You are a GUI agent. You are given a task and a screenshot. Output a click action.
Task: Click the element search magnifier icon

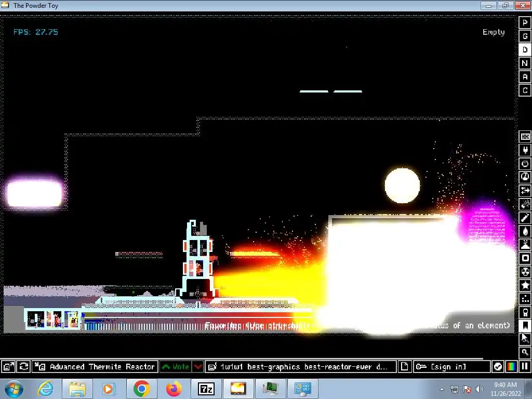(525, 352)
